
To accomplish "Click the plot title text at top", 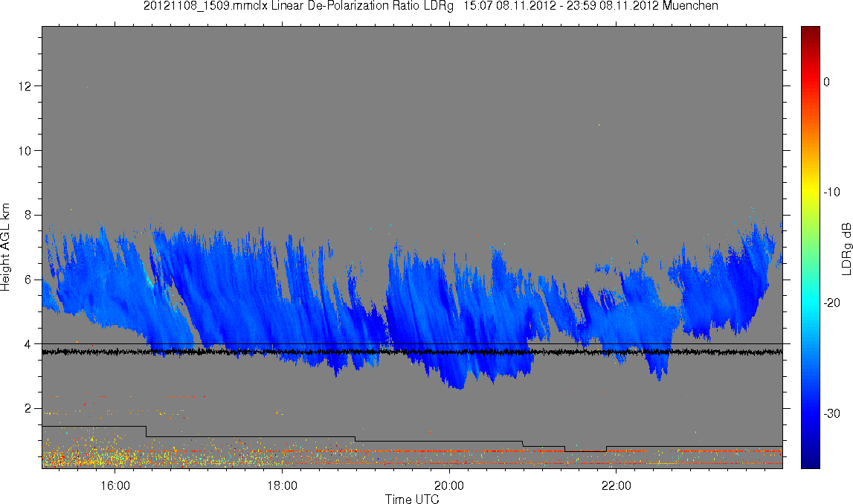I will point(431,6).
